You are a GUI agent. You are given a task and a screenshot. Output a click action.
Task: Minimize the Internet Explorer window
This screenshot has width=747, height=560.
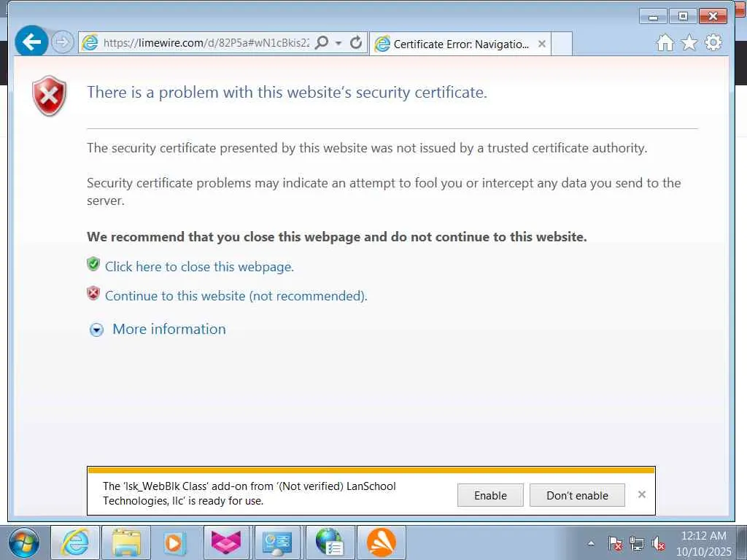click(x=653, y=17)
